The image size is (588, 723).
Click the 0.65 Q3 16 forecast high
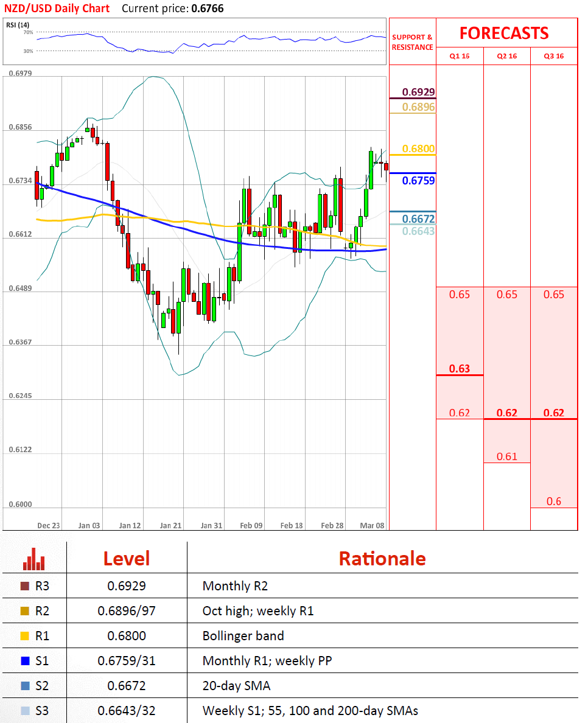click(x=553, y=294)
